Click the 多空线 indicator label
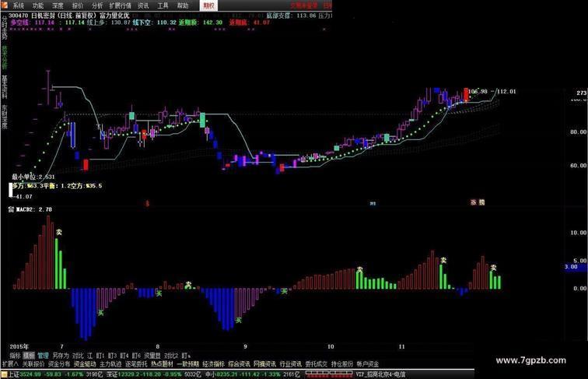The image size is (588, 379). click(19, 23)
